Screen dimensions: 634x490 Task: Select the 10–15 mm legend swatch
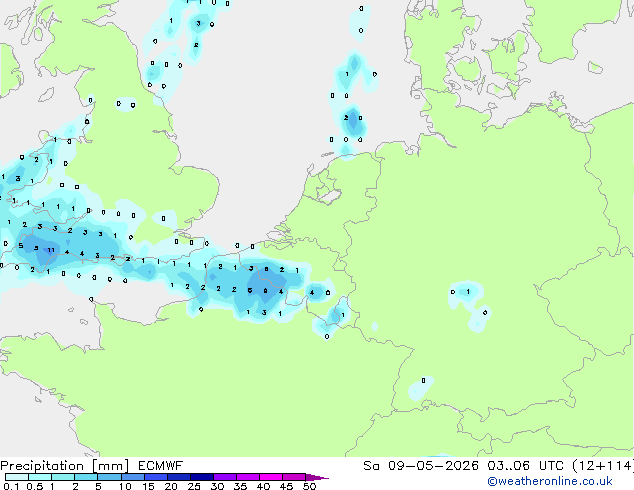(132, 477)
